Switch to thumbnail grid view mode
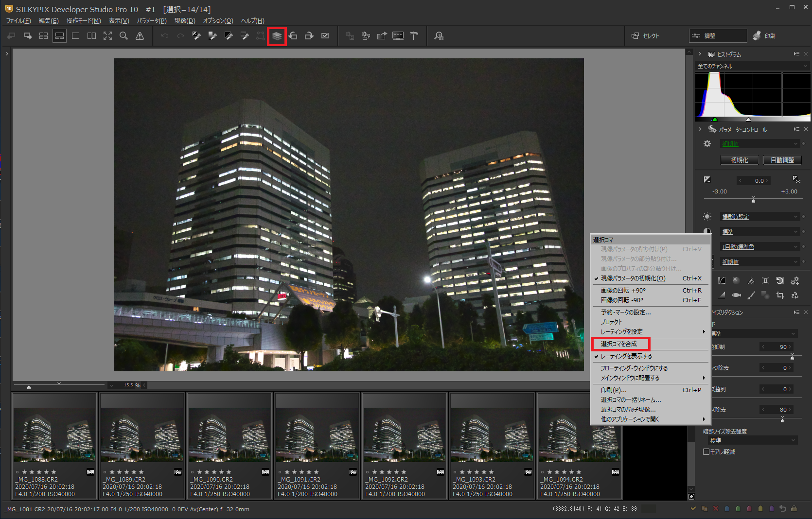The height and width of the screenshot is (519, 812). point(43,36)
